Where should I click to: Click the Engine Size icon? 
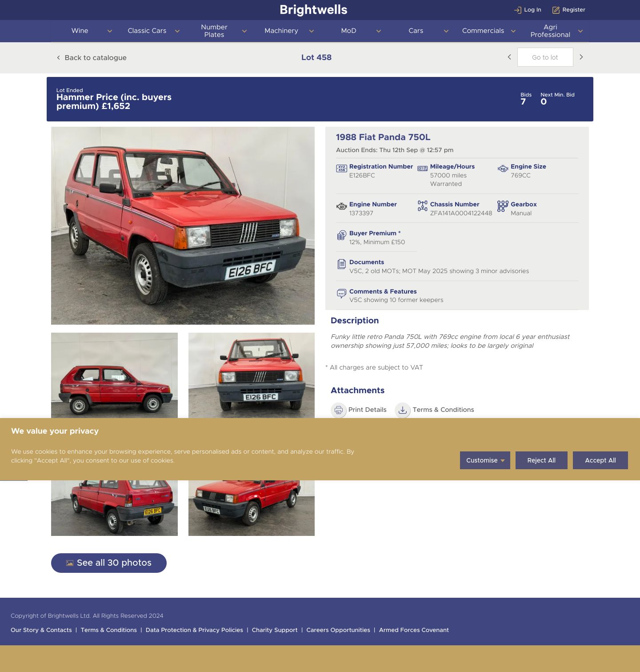coord(503,169)
